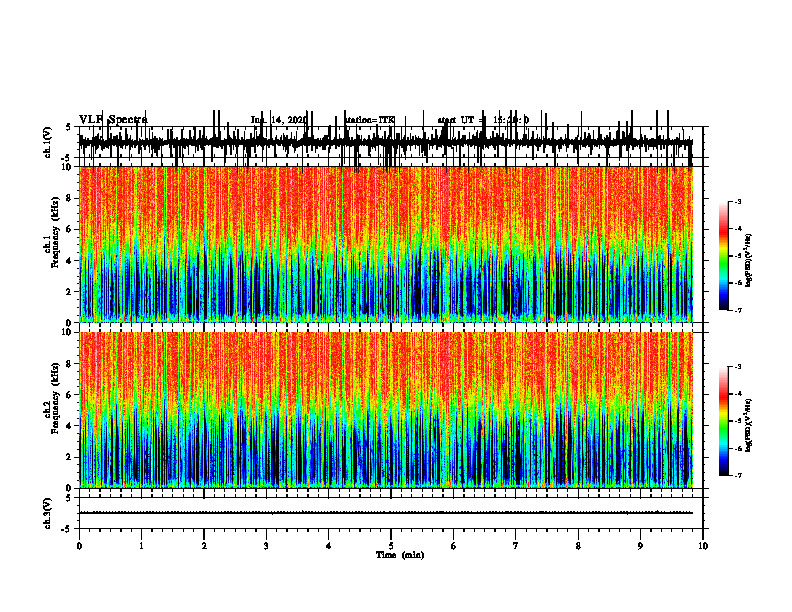Click the ch.2 spectrogram color bar
The height and width of the screenshot is (612, 792).
(x=724, y=421)
